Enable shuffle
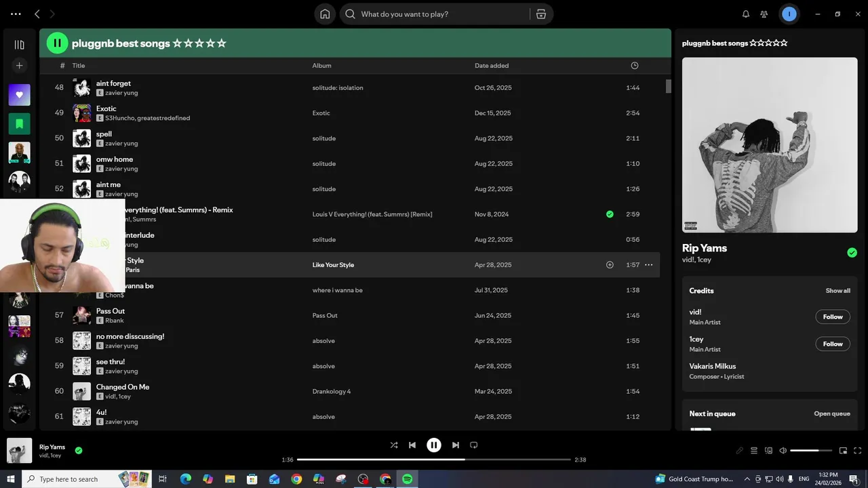Image resolution: width=868 pixels, height=488 pixels. click(x=394, y=445)
